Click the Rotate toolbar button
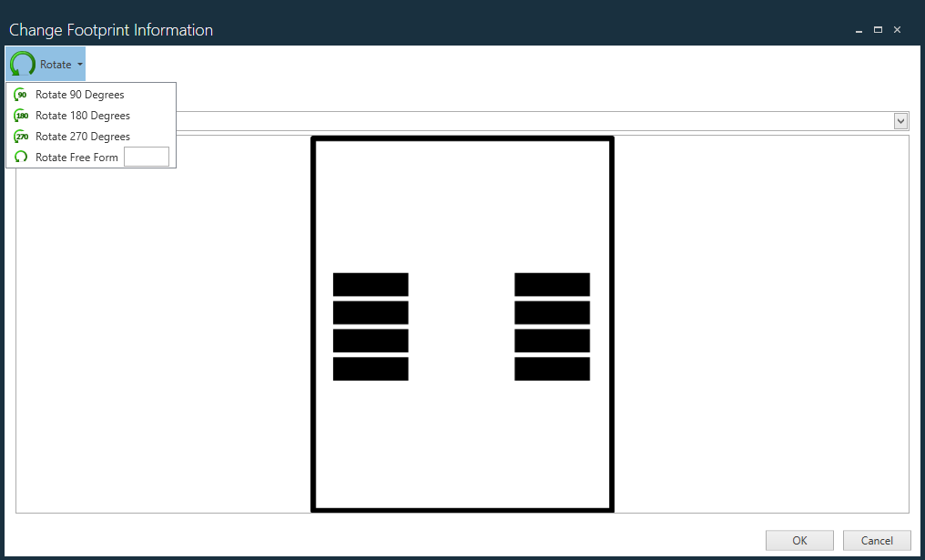 tap(46, 64)
